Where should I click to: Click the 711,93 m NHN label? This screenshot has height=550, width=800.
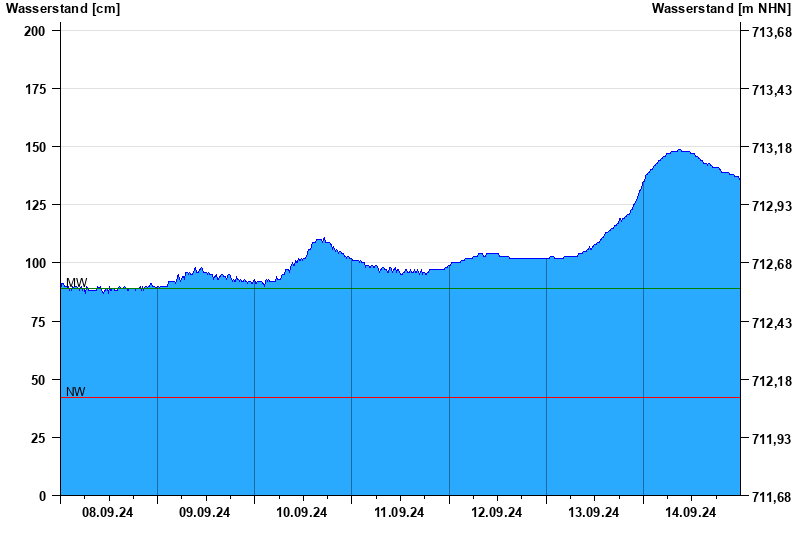click(x=772, y=439)
